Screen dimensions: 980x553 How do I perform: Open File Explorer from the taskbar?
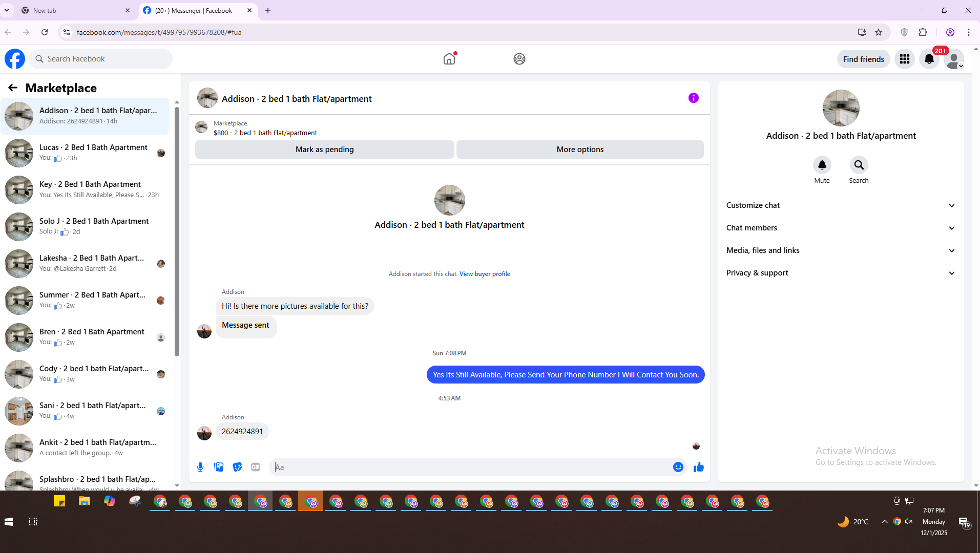click(85, 501)
